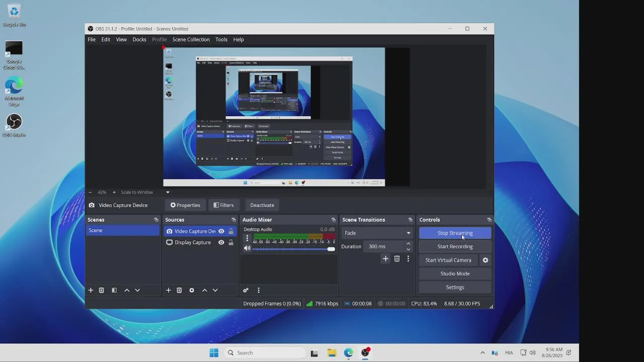Open OBS Studio desktop shortcut

click(14, 125)
